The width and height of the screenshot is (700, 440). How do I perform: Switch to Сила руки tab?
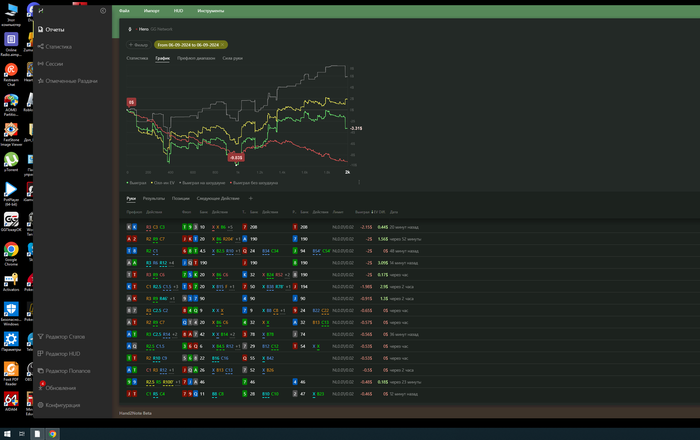pyautogui.click(x=233, y=58)
